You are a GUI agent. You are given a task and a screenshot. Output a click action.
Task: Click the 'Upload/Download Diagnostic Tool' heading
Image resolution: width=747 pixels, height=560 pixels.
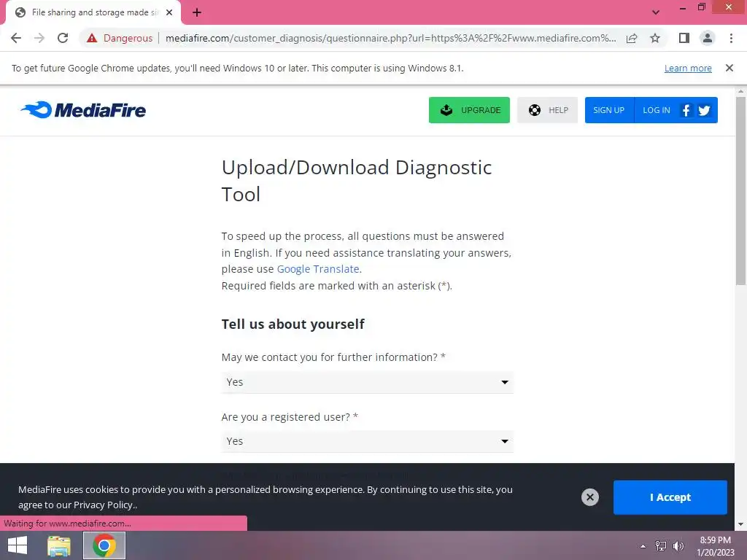coord(357,181)
